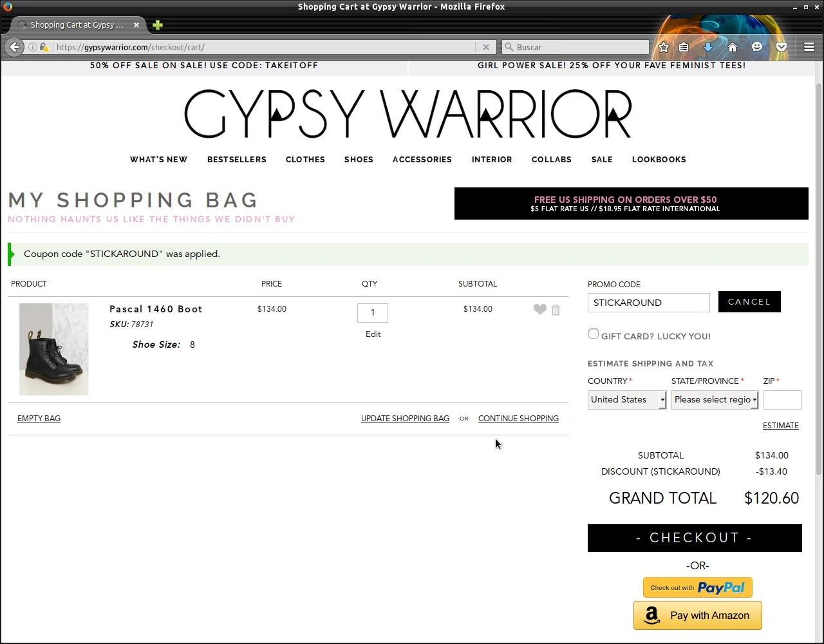824x644 pixels.
Task: Click the Edit link under quantity
Action: 373,334
